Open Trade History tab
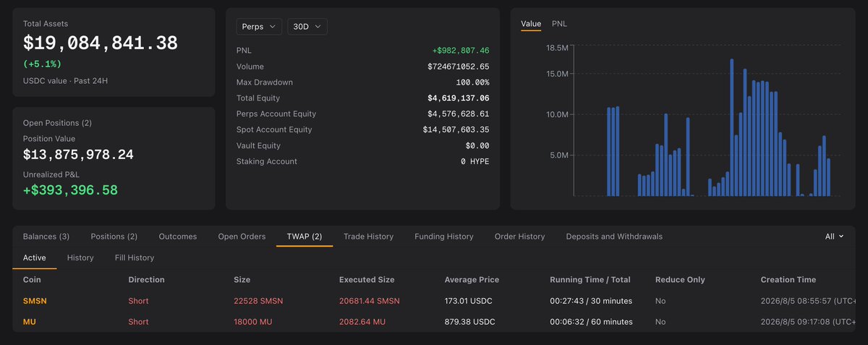The height and width of the screenshot is (345, 868). point(368,237)
